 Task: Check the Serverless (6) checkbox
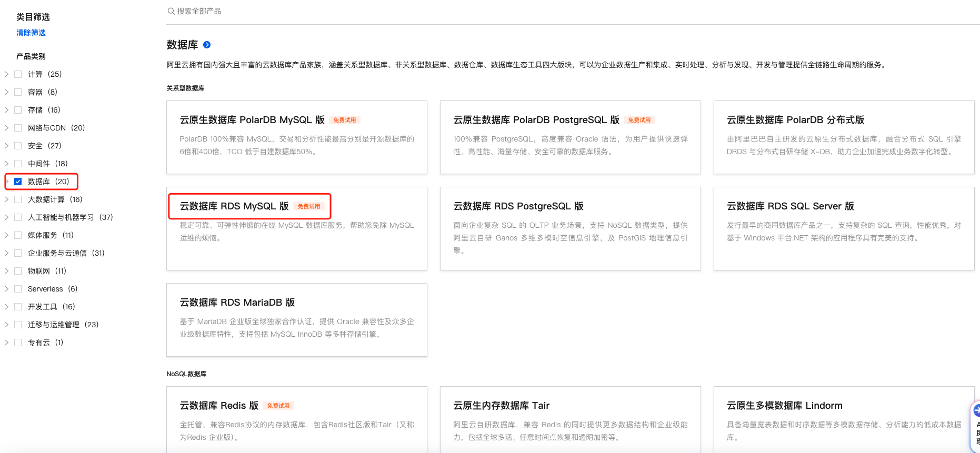click(x=18, y=289)
